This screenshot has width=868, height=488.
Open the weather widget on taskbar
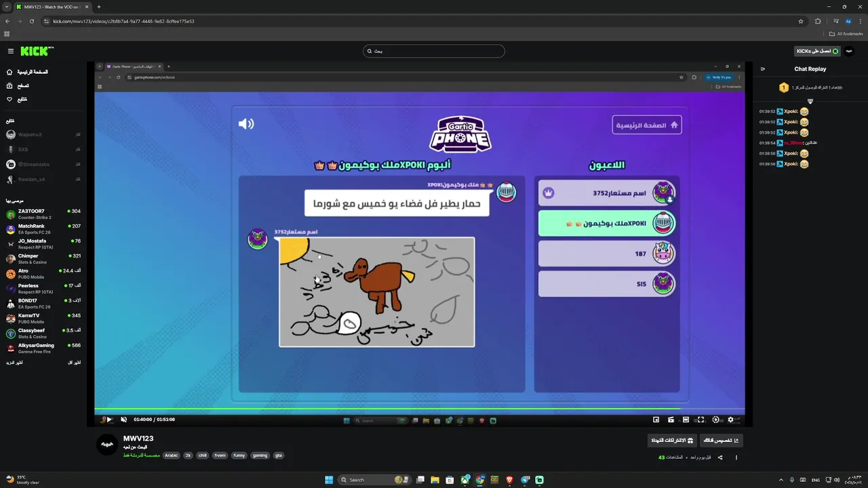coord(22,480)
